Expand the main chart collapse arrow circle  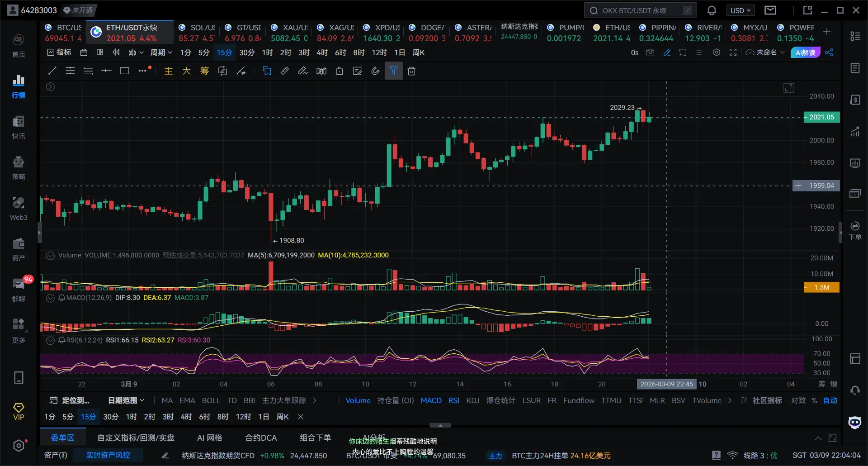[x=51, y=86]
